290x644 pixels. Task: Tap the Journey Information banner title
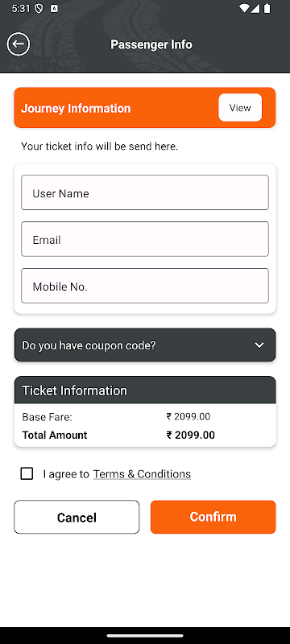click(76, 109)
